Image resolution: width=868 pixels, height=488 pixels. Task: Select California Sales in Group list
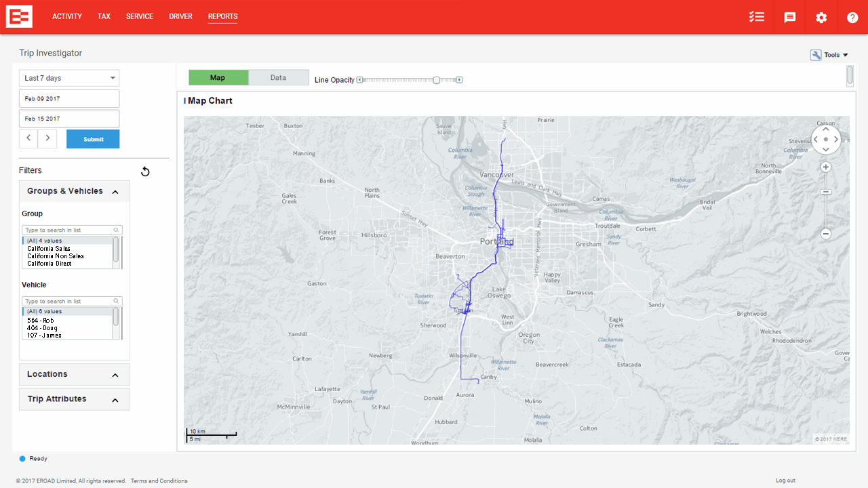point(49,249)
